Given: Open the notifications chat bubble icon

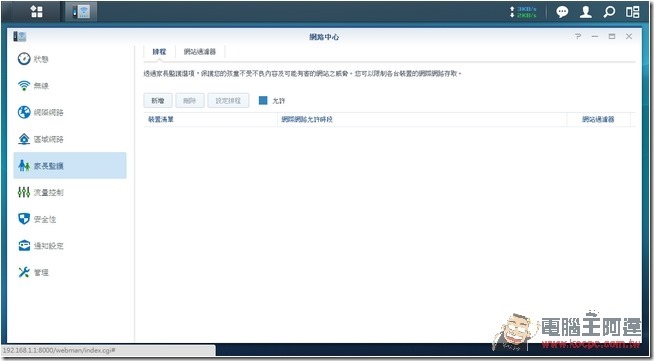Looking at the screenshot, I should (562, 12).
